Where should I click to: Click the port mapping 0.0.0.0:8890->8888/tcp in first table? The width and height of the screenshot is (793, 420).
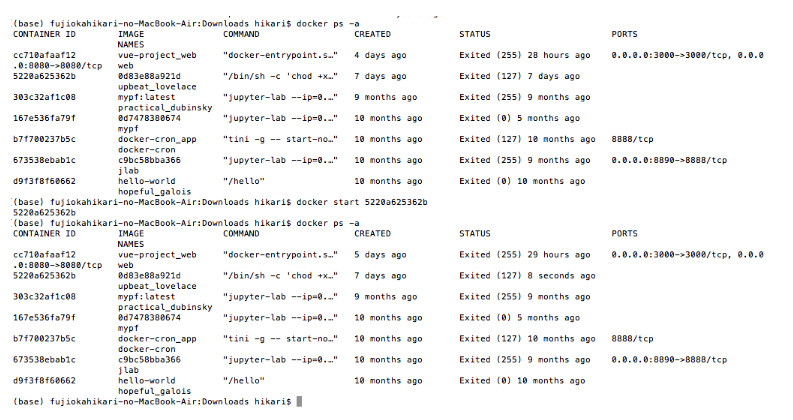[669, 160]
